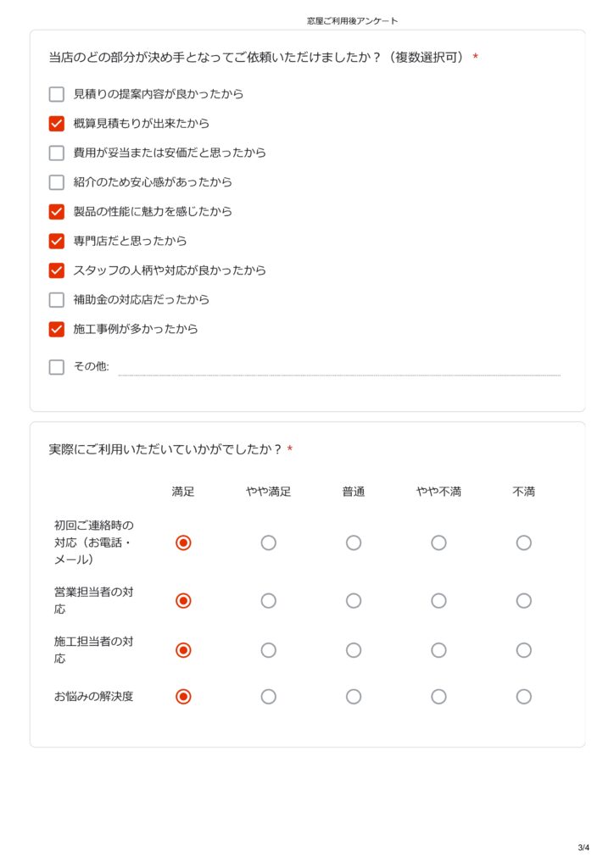This screenshot has height=868, width=614.
Task: Select 満足 for 営業担当者の対応
Action: (x=183, y=601)
